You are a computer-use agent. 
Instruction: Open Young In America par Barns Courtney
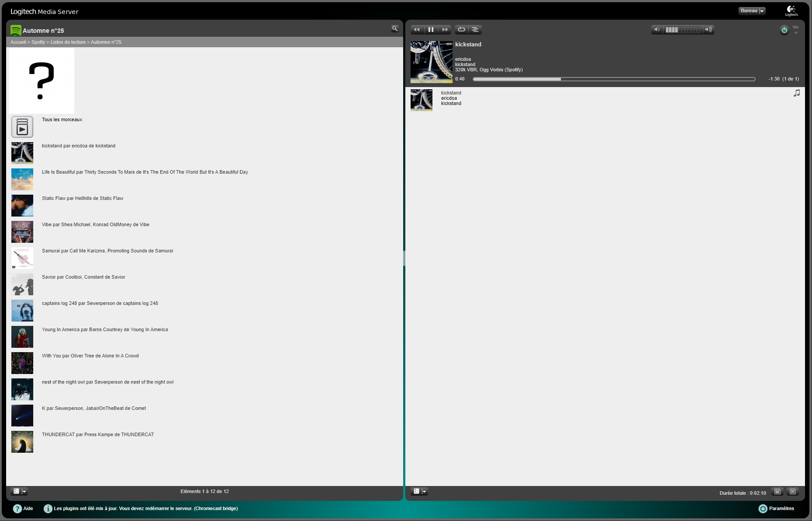[x=105, y=329]
